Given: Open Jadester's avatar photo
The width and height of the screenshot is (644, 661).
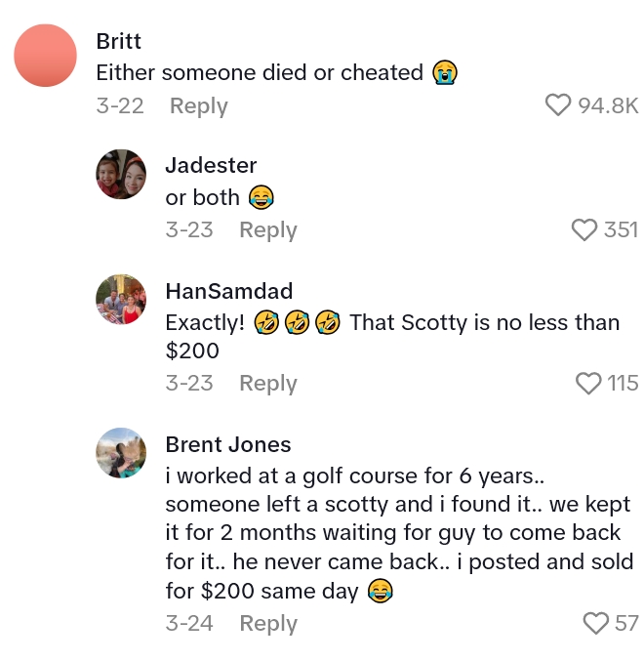Looking at the screenshot, I should tap(121, 175).
